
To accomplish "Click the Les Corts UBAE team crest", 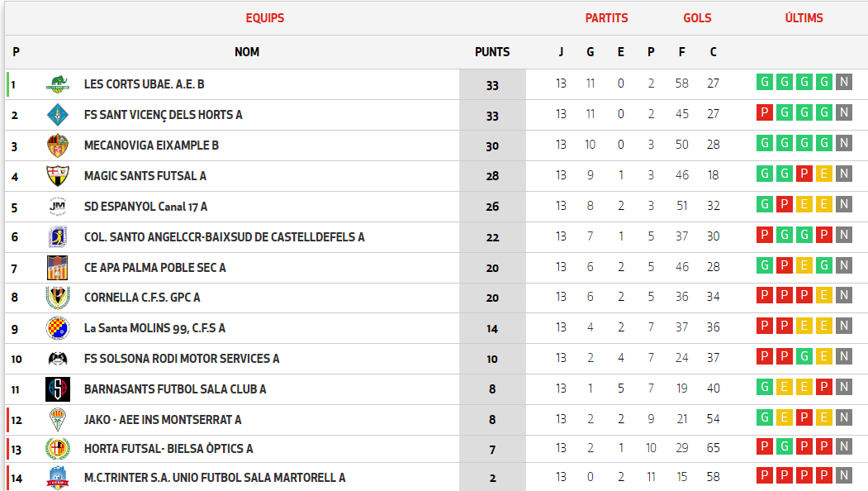I will [58, 83].
